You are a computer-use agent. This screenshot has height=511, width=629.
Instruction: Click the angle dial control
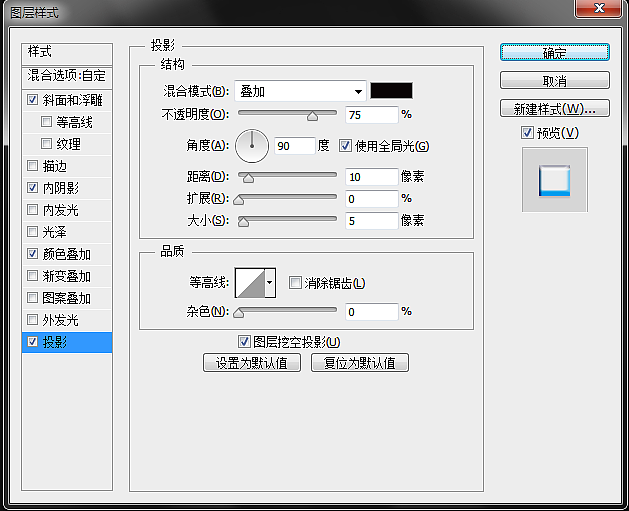pos(252,146)
